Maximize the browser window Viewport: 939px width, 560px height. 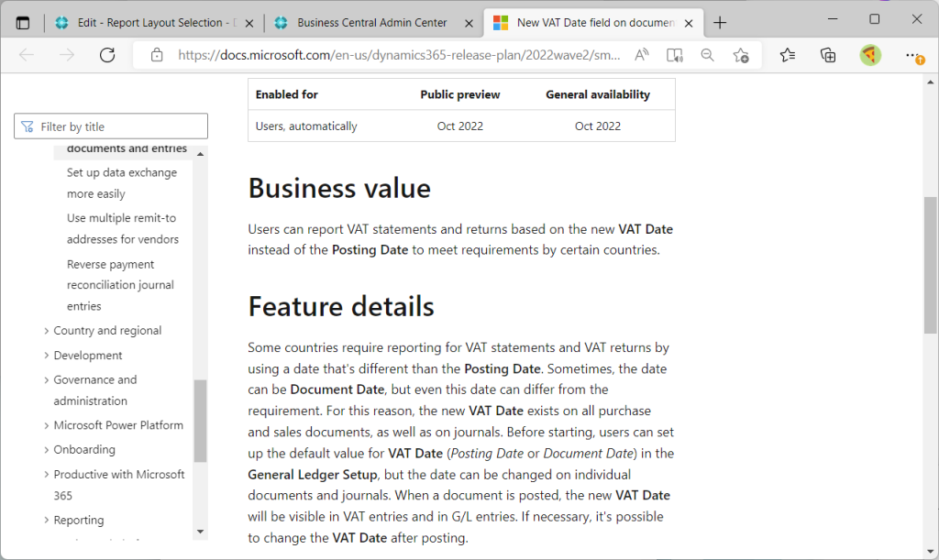click(874, 19)
